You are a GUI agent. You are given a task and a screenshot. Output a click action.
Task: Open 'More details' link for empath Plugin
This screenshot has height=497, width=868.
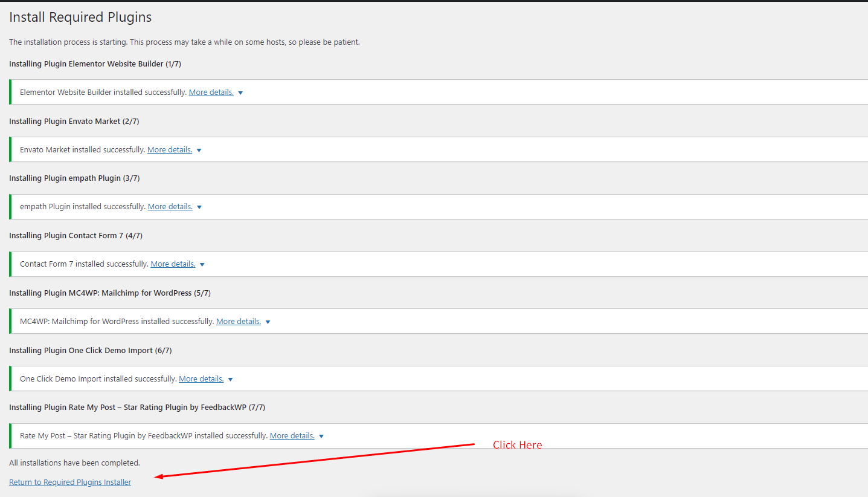click(x=170, y=207)
